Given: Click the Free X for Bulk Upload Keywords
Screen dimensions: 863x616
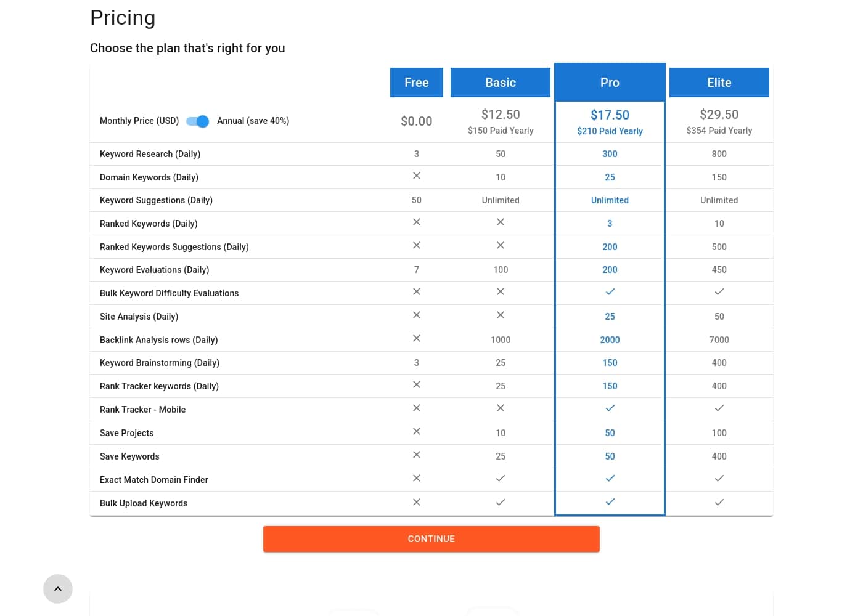Looking at the screenshot, I should (x=417, y=503).
